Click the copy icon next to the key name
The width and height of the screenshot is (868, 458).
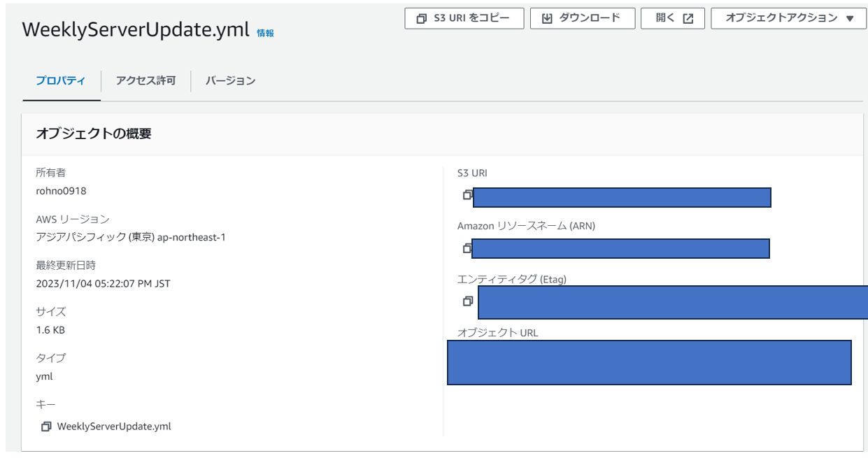[46, 427]
